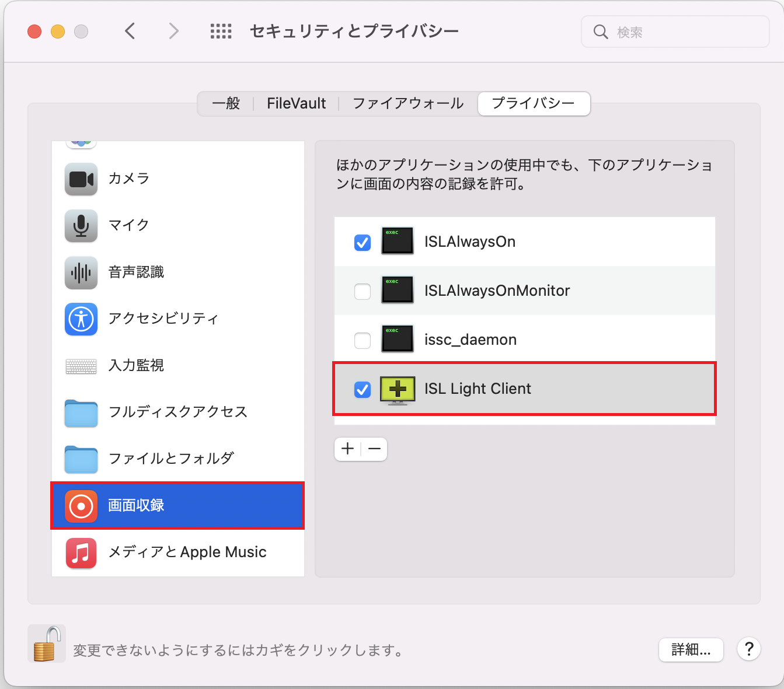Select 音声認識 label in list

[137, 272]
